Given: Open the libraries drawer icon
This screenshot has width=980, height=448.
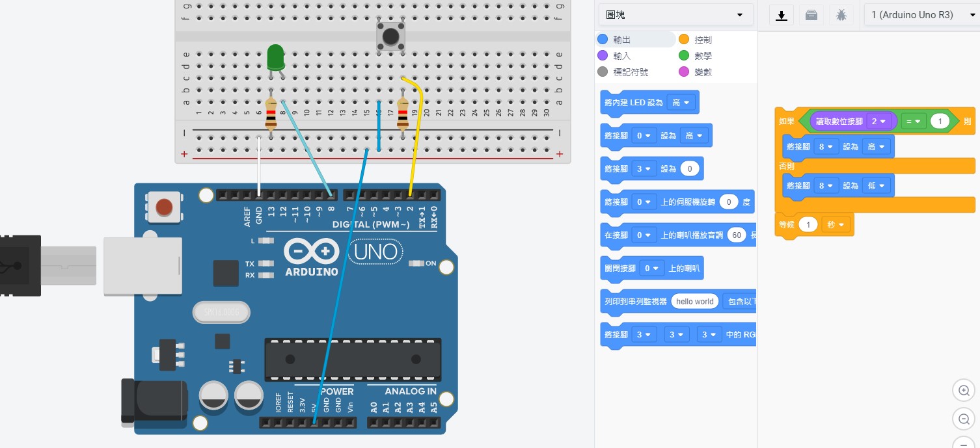Looking at the screenshot, I should (x=811, y=15).
